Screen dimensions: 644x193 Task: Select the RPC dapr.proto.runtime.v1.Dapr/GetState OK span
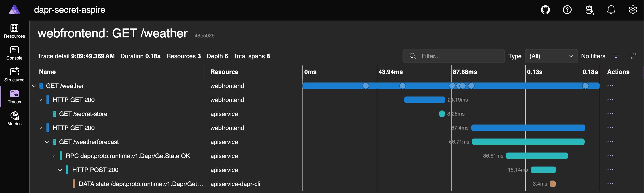click(x=128, y=156)
